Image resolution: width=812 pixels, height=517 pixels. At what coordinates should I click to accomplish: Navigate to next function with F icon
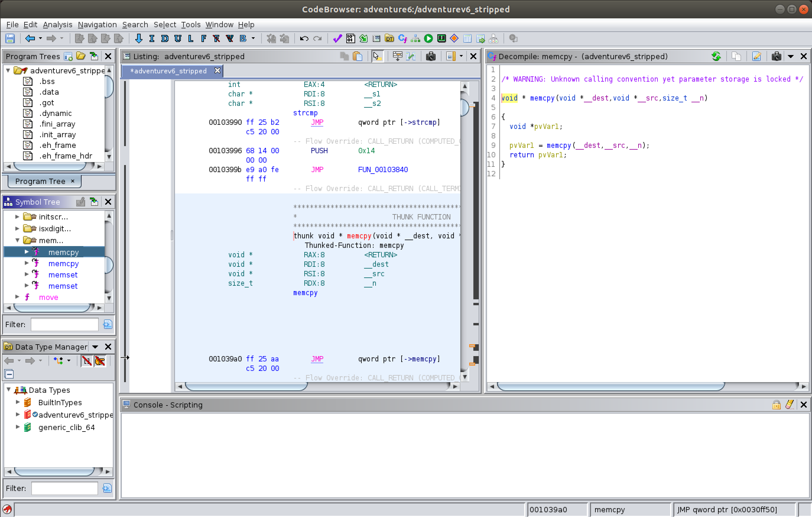pyautogui.click(x=203, y=38)
